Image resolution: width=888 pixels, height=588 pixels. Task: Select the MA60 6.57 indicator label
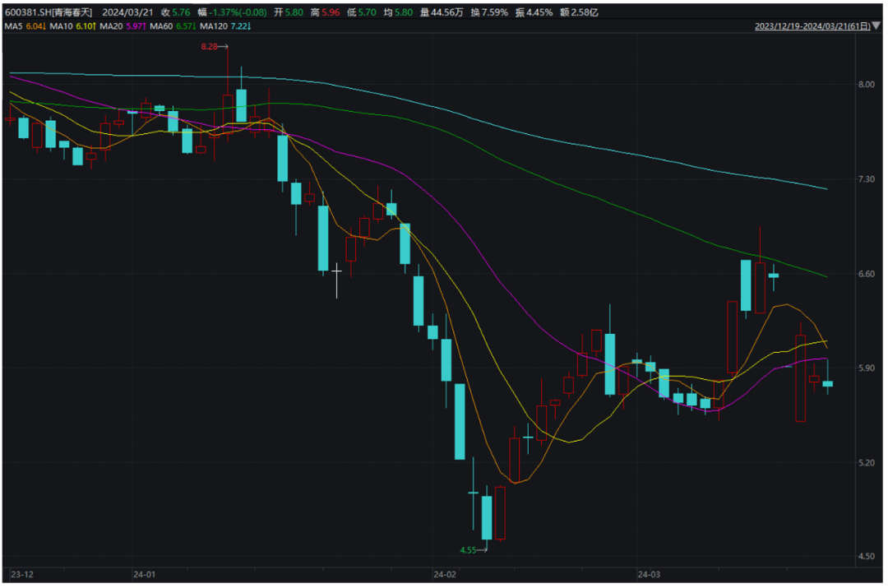(173, 26)
